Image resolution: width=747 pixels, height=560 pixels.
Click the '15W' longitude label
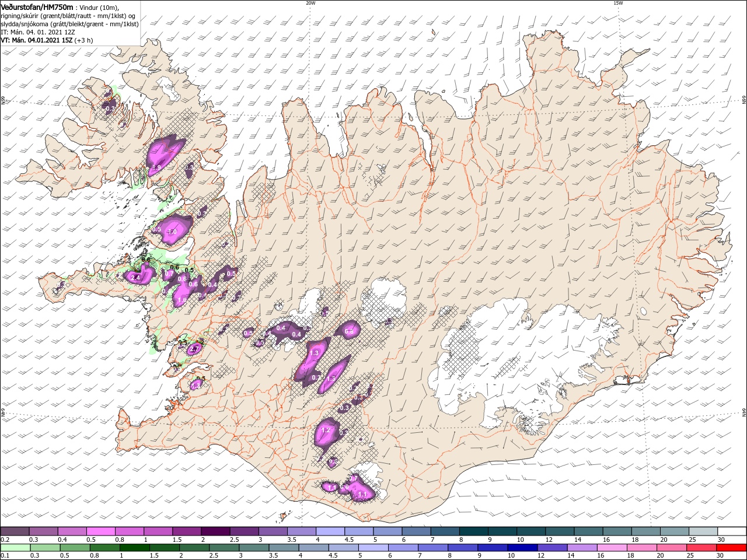(617, 3)
